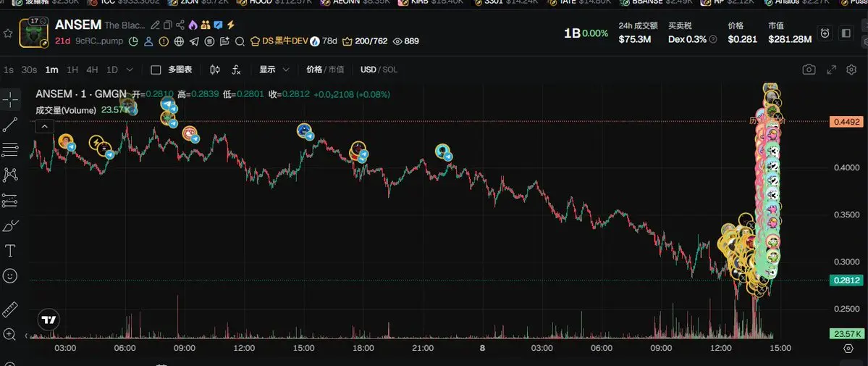
Task: Select the pattern drawing tool
Action: coord(11,175)
